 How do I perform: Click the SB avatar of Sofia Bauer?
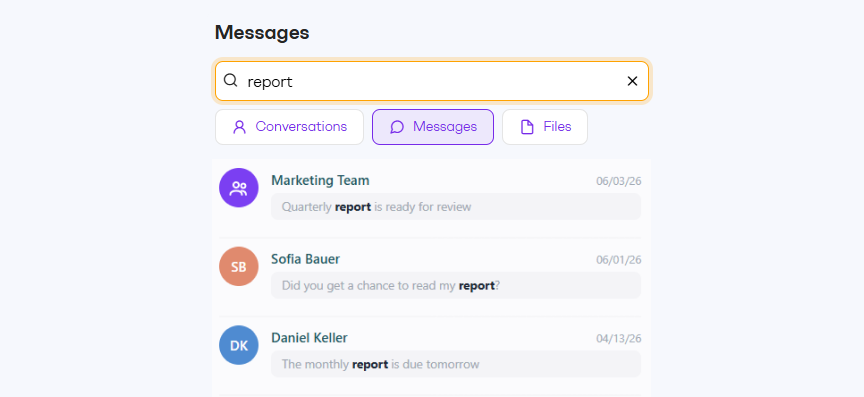(239, 266)
